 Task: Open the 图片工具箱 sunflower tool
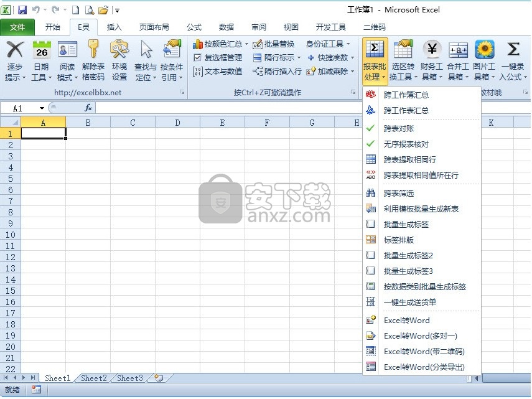(484, 61)
